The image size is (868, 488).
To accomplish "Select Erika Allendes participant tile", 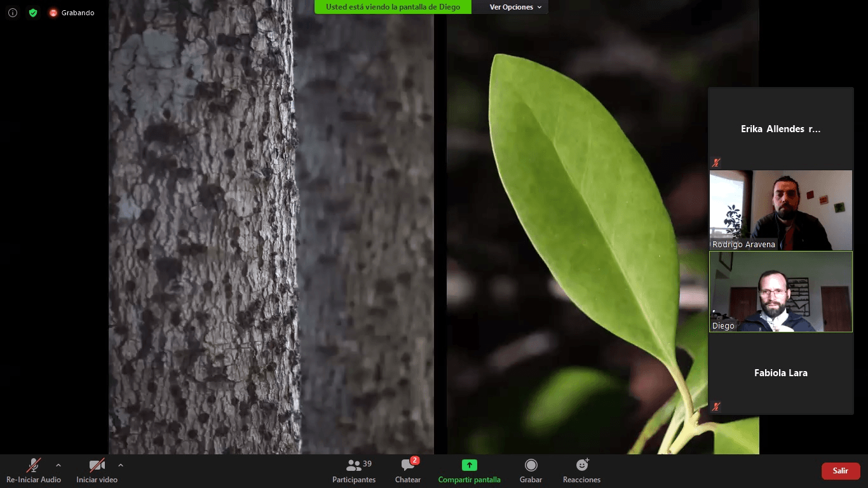I will point(780,128).
